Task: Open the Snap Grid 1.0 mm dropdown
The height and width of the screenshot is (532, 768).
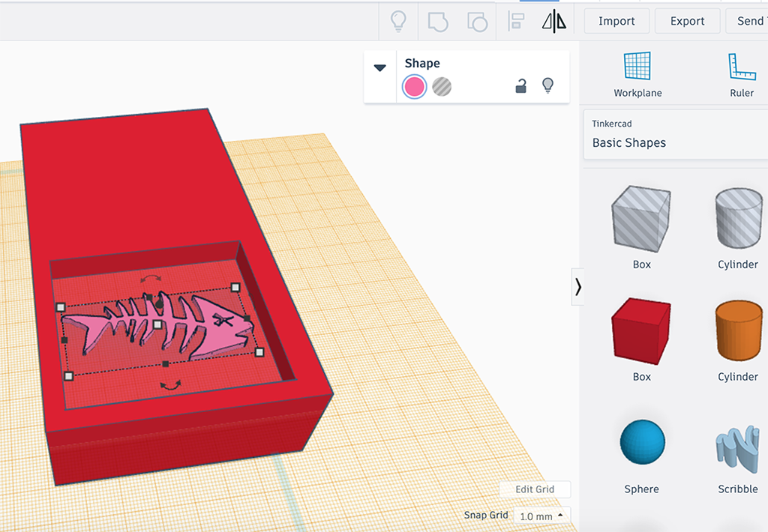Action: click(x=542, y=516)
